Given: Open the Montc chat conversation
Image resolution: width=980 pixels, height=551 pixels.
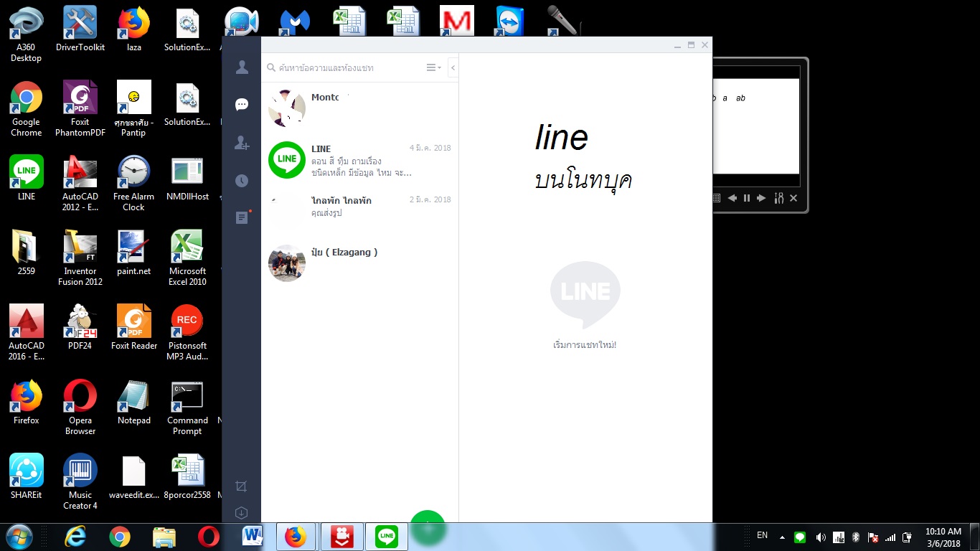Looking at the screenshot, I should point(359,108).
